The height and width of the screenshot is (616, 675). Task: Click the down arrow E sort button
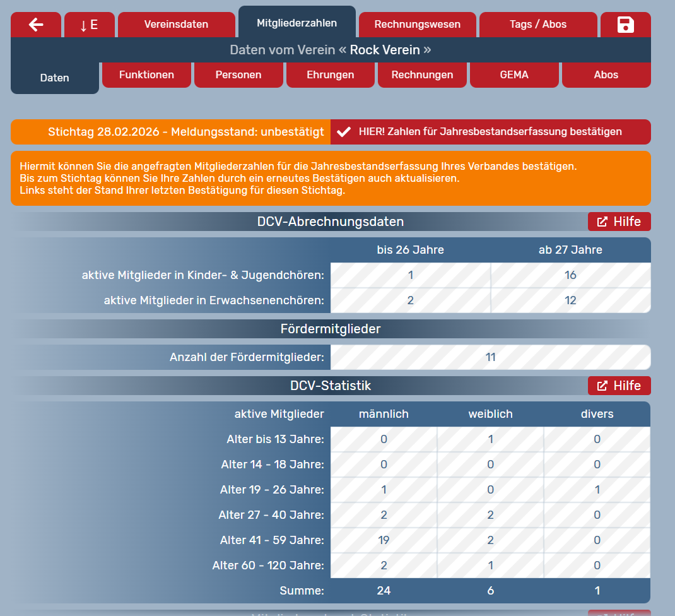coord(89,25)
